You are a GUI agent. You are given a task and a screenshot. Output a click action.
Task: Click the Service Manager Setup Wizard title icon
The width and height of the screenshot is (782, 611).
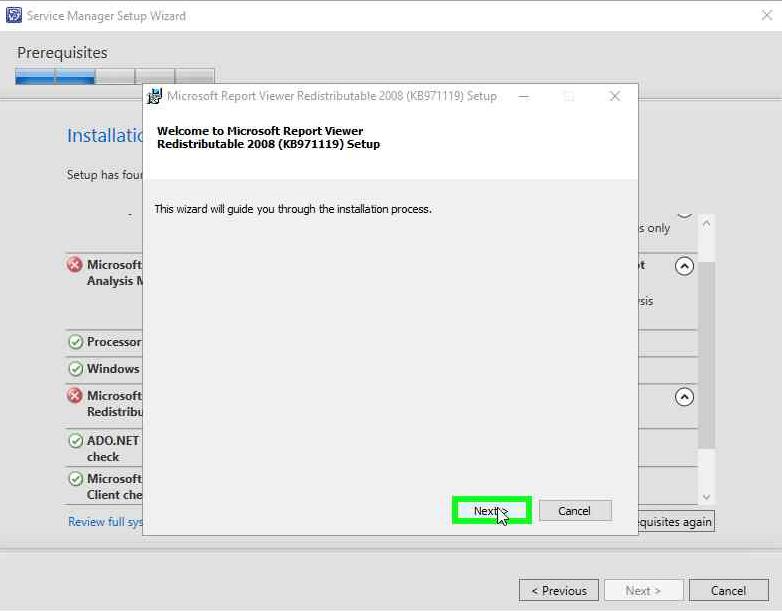pyautogui.click(x=13, y=15)
